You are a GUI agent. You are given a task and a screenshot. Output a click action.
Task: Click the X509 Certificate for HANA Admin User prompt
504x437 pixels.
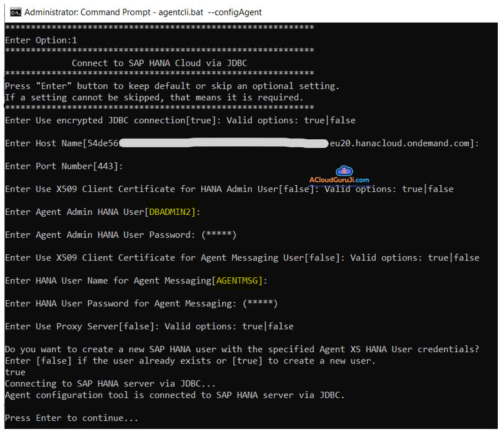(228, 189)
